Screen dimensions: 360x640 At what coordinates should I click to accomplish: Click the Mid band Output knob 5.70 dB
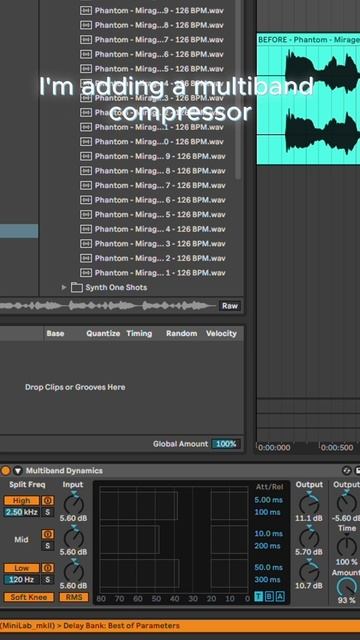(309, 538)
